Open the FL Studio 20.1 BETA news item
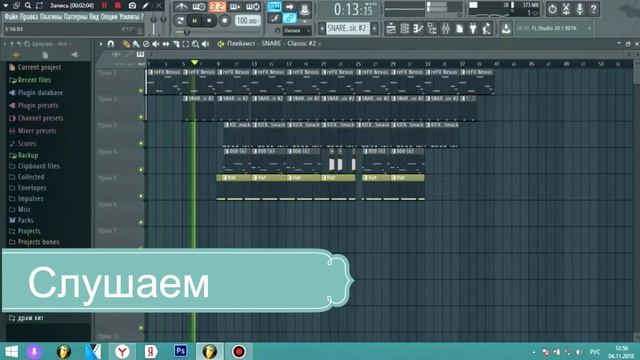The image size is (640, 360). pos(554,28)
